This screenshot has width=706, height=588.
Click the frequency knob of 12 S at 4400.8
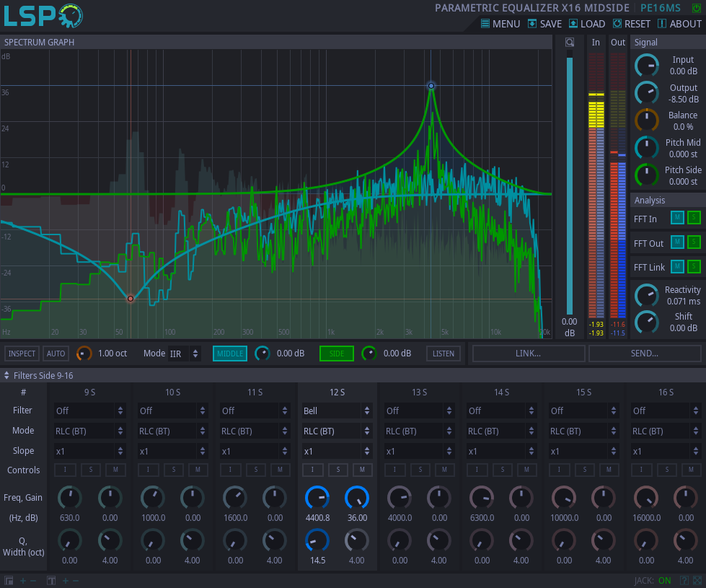317,498
